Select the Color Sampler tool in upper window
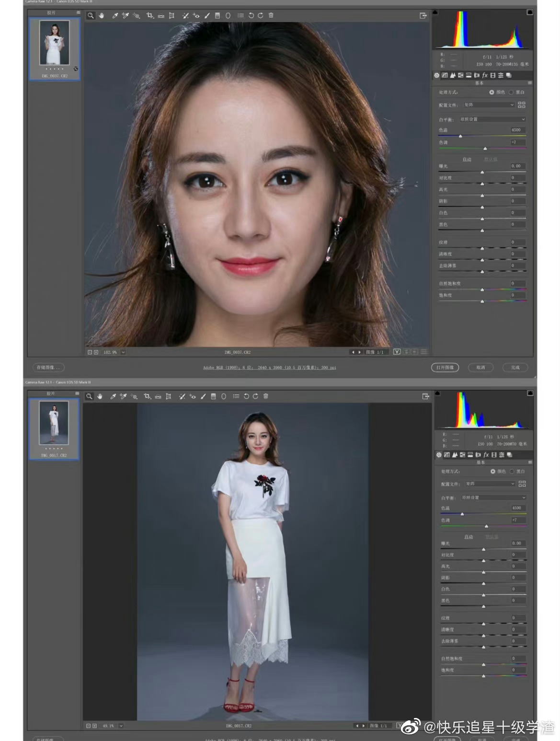Viewport: 560px width, 741px height. pyautogui.click(x=126, y=16)
